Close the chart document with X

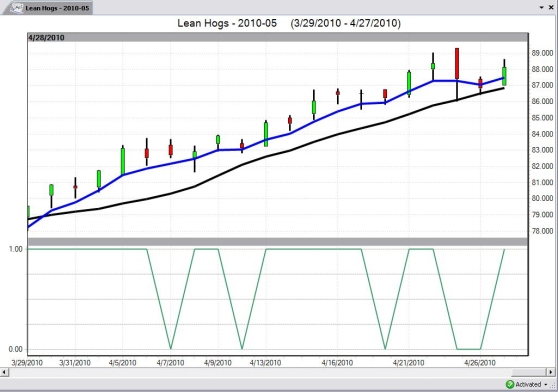(x=551, y=7)
